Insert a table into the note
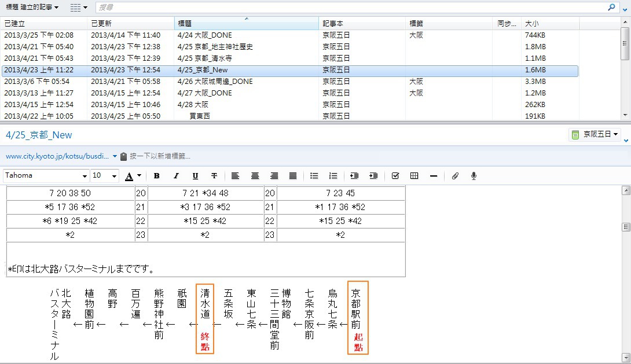 coord(414,176)
